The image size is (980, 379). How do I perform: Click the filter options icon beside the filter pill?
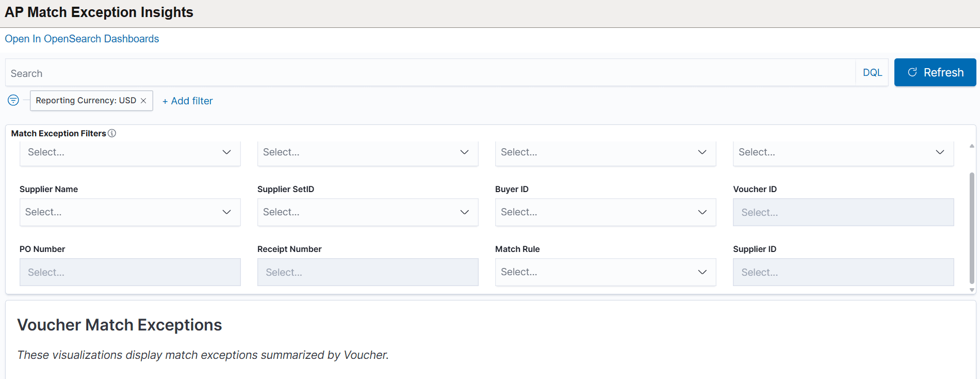coord(13,100)
